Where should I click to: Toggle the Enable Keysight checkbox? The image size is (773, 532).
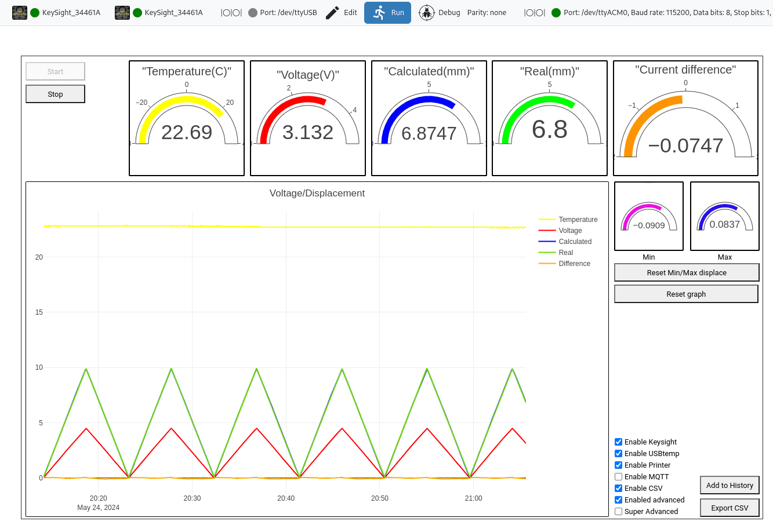(x=618, y=442)
